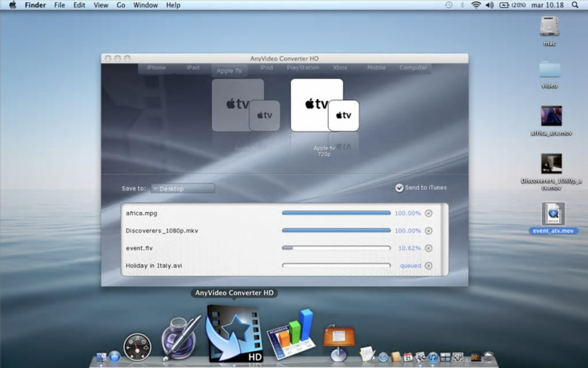Select the Discoverers_1080p.mkv file name
The height and width of the screenshot is (368, 588).
(x=161, y=230)
